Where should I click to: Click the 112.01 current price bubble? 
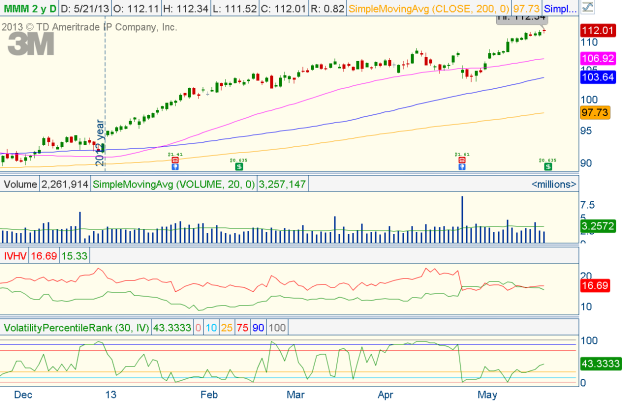click(597, 32)
